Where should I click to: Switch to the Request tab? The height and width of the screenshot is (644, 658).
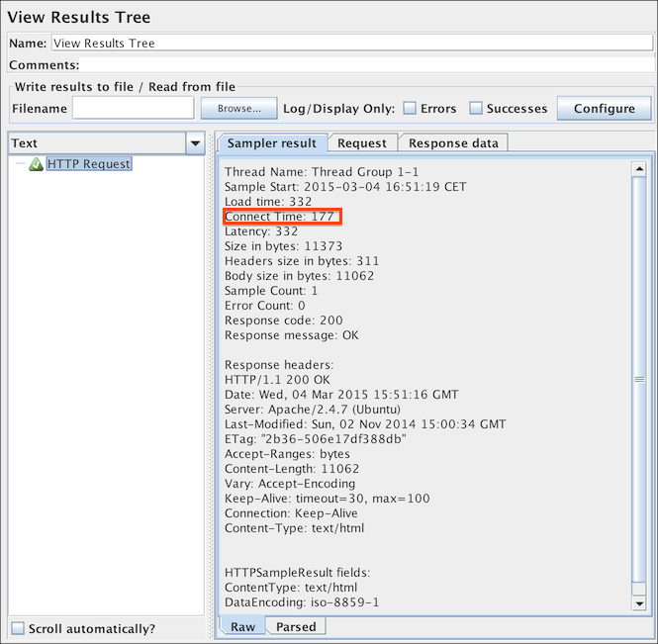tap(362, 143)
